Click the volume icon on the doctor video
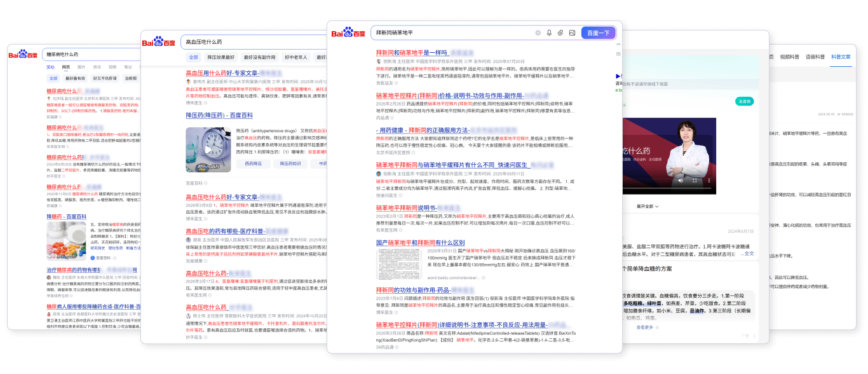This screenshot has width=868, height=374. (679, 181)
